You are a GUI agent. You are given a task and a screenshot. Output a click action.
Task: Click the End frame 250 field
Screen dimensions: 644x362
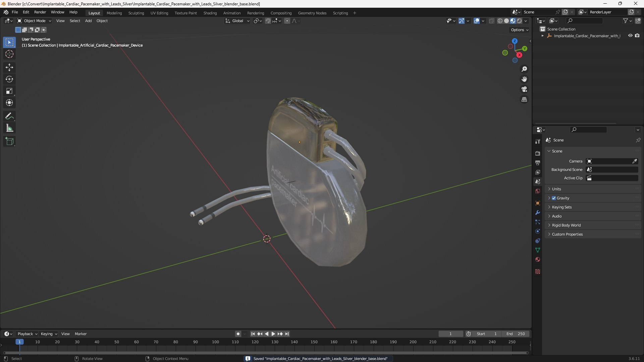(x=516, y=334)
